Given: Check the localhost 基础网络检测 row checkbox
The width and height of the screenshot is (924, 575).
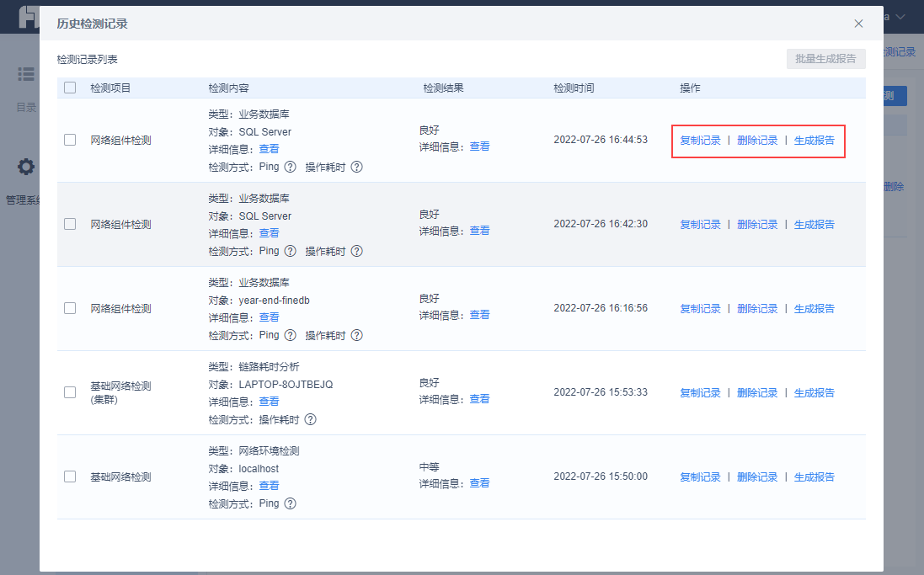Looking at the screenshot, I should 70,477.
